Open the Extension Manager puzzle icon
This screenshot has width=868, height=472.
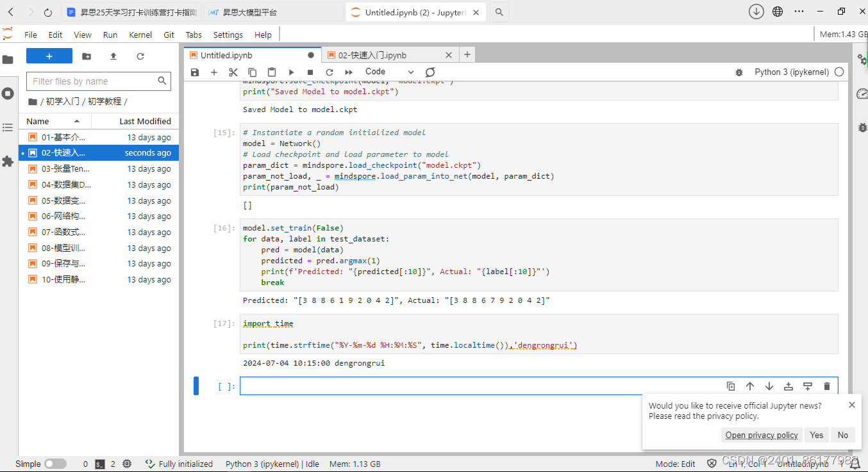coord(8,161)
